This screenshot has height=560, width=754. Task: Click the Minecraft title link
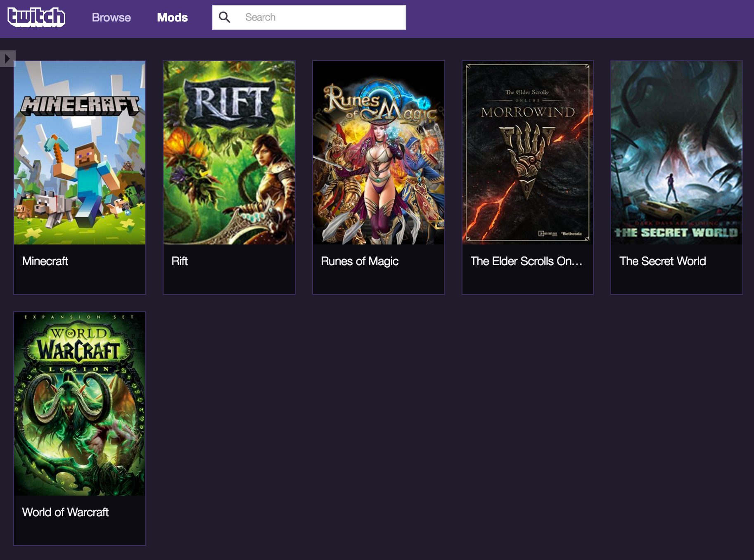point(45,261)
